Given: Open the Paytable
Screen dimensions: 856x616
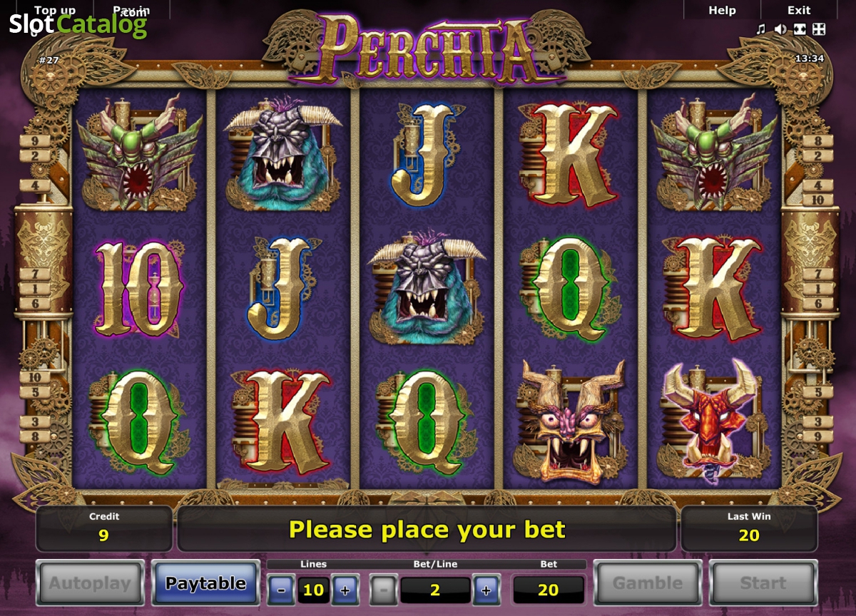Looking at the screenshot, I should point(205,583).
